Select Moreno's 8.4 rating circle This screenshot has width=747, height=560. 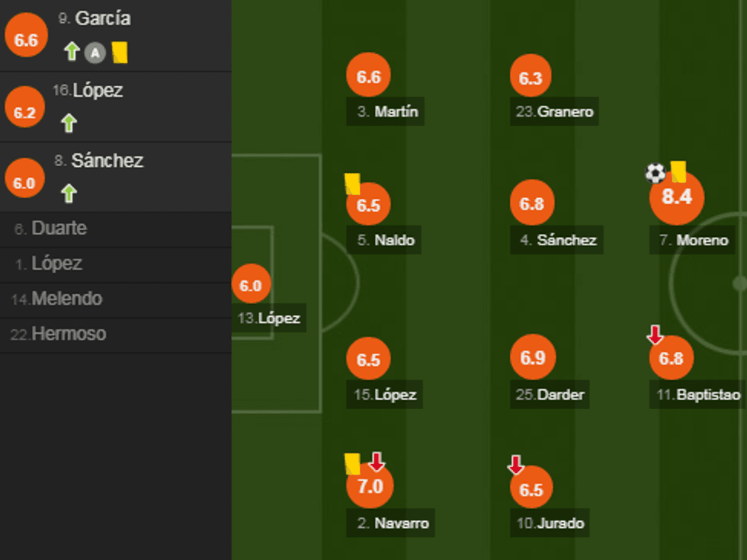click(x=676, y=197)
